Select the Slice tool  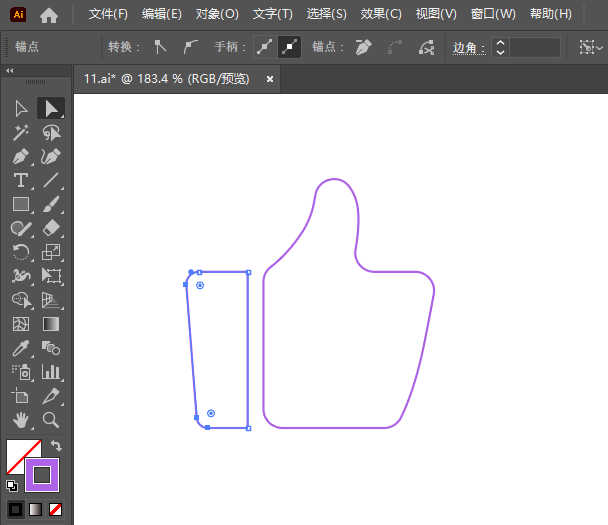[51, 396]
